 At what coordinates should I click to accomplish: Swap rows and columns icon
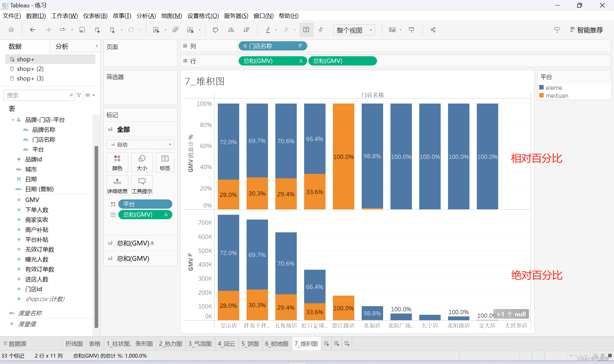click(216, 30)
